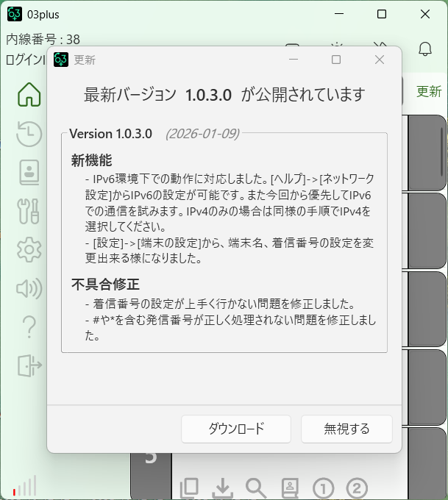Click the circled number 1 icon
448x500 pixels.
click(323, 488)
